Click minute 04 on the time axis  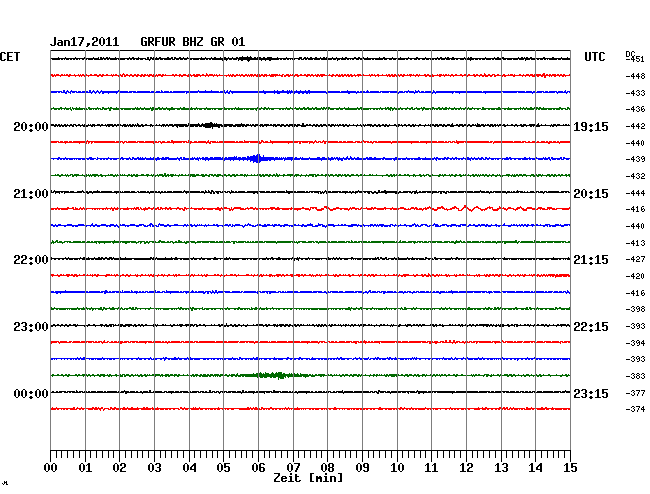point(189,467)
